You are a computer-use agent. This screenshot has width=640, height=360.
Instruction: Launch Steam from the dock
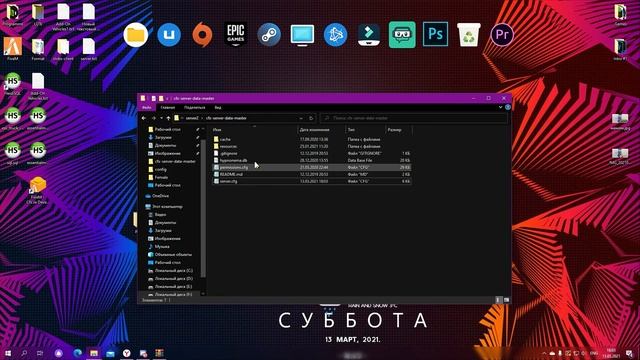tap(269, 35)
